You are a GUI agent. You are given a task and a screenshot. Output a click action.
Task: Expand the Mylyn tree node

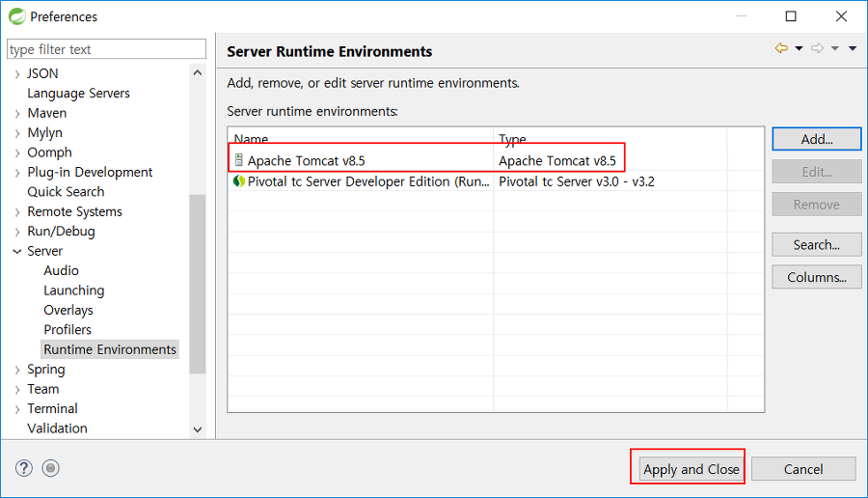(x=17, y=133)
